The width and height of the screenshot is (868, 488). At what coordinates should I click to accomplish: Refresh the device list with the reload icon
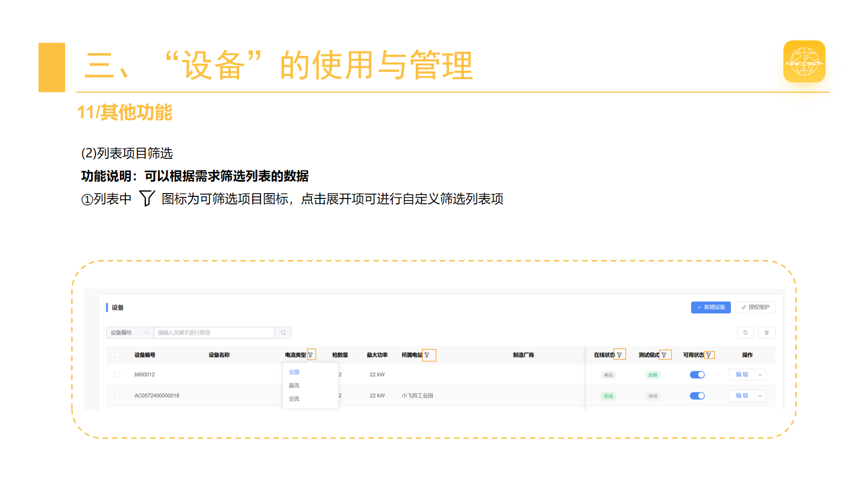click(x=745, y=332)
